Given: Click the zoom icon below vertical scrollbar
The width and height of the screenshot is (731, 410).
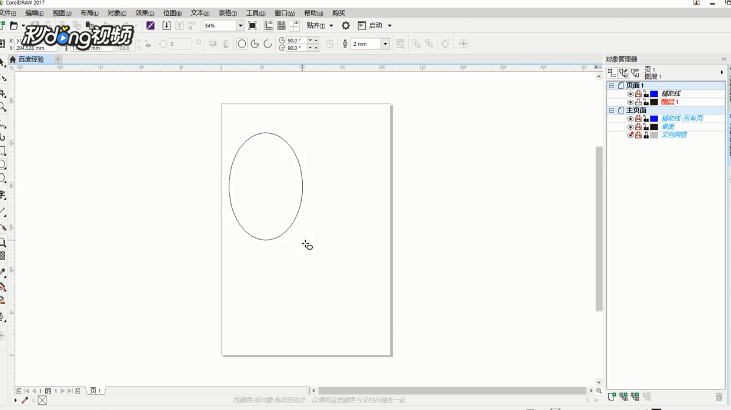Looking at the screenshot, I should [599, 390].
